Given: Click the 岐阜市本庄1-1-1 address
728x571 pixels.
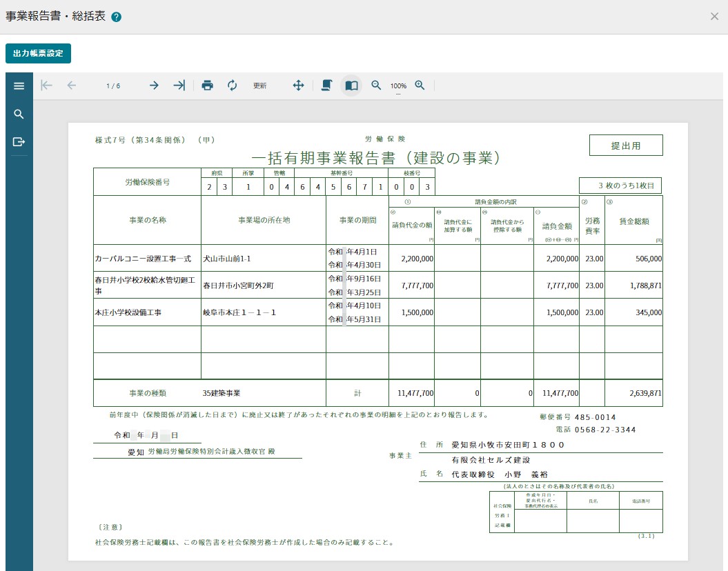Looking at the screenshot, I should coord(239,312).
